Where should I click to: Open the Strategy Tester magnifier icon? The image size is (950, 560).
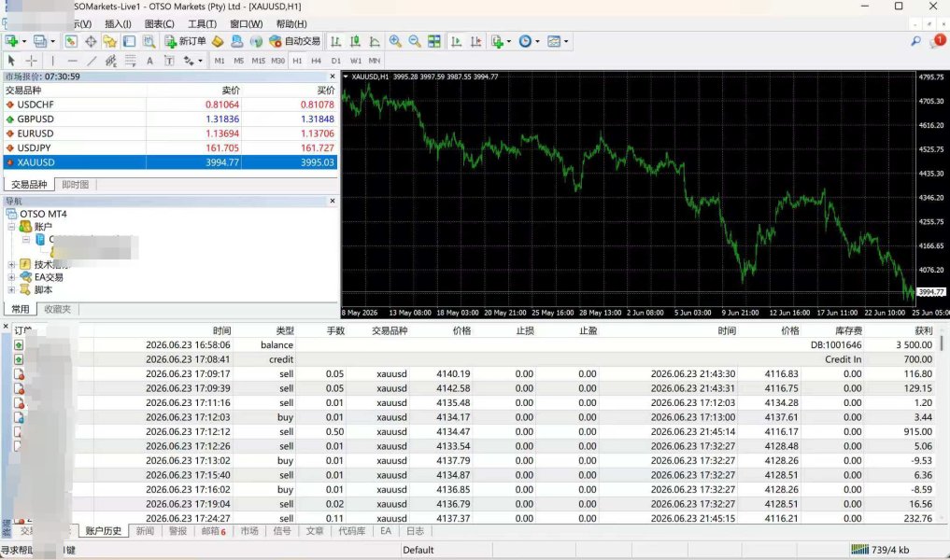pyautogui.click(x=149, y=41)
